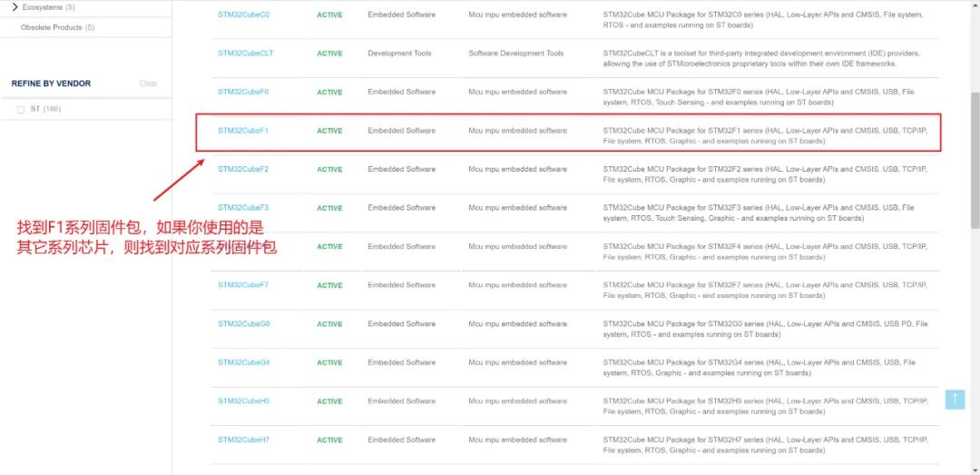Open the STM32CubeC0 package link
Image resolution: width=980 pixels, height=475 pixels.
click(244, 15)
